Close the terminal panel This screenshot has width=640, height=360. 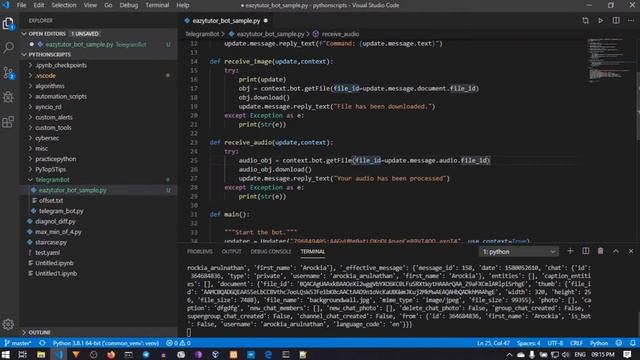[x=631, y=251]
